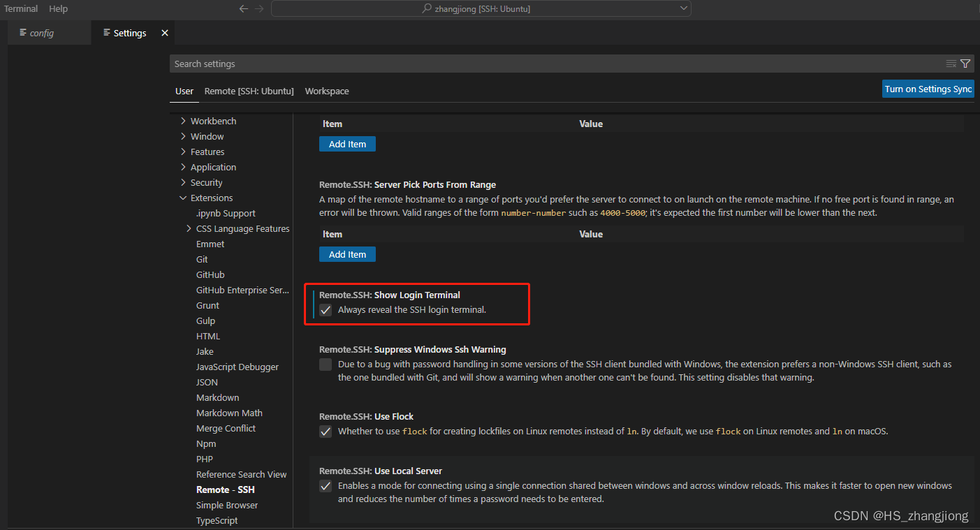
Task: Click the zhangjiong [SSH: Ubuntu] search bar
Action: pos(481,9)
